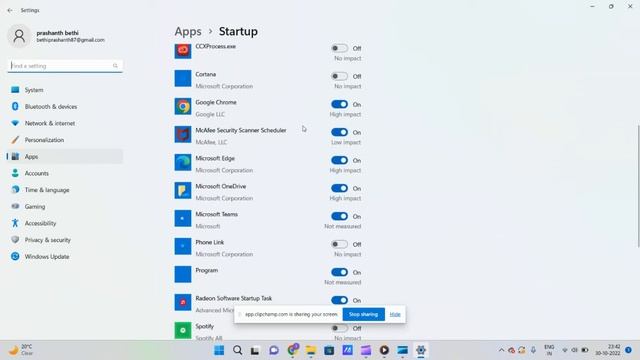The height and width of the screenshot is (360, 640).
Task: Enable Cortana at startup
Action: (339, 76)
